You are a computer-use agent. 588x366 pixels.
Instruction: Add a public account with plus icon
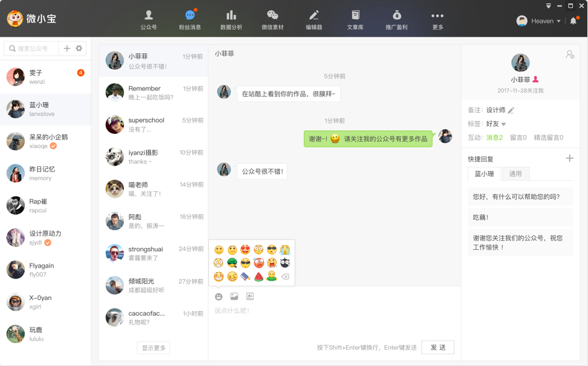(67, 48)
